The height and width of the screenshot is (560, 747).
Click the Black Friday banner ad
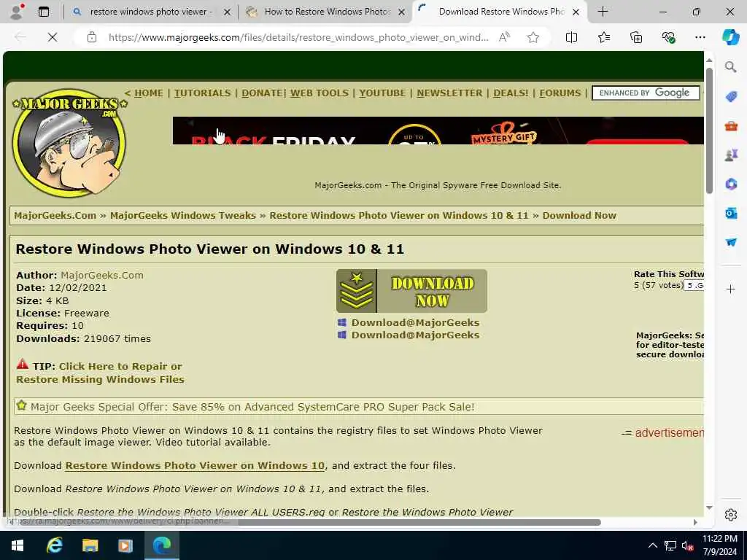coord(438,131)
